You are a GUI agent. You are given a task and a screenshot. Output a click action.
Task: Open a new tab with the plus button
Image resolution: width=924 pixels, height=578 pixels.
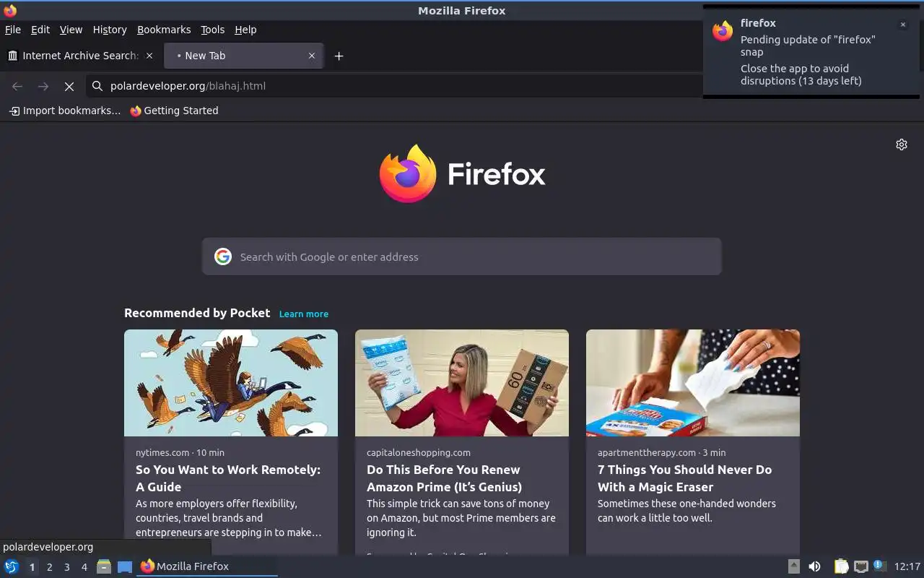tap(339, 56)
